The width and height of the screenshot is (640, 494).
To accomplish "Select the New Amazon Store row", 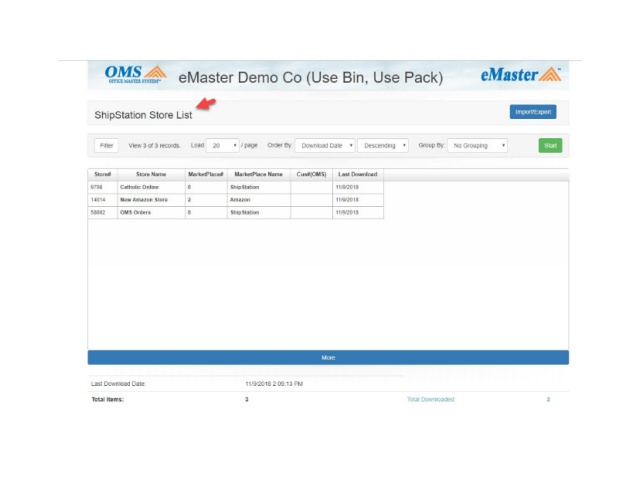I will coord(146,200).
